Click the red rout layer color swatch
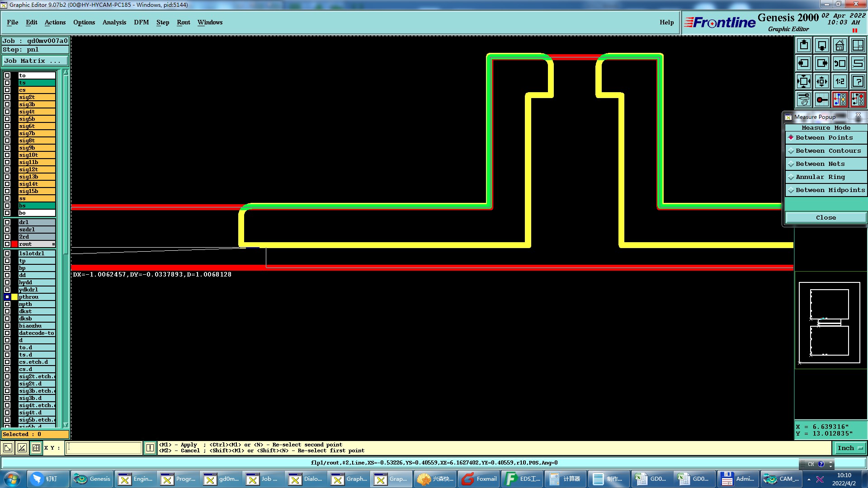868x488 pixels. pos(14,244)
